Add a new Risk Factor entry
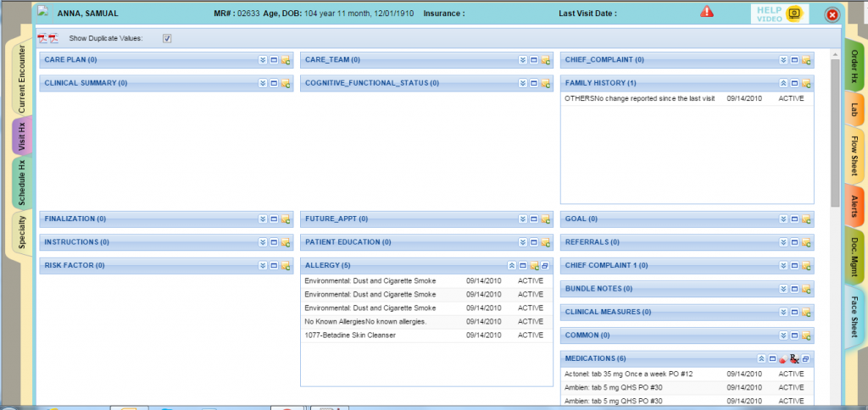 click(285, 266)
